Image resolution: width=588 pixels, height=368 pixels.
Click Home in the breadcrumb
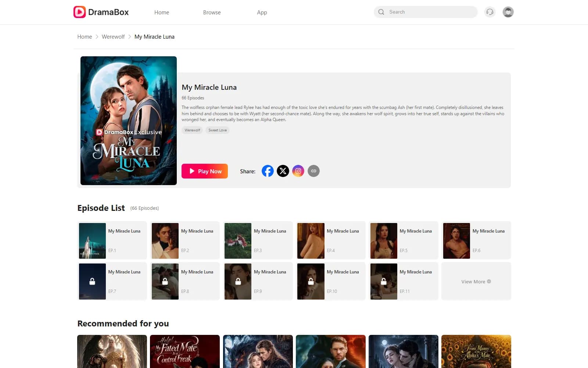point(85,37)
